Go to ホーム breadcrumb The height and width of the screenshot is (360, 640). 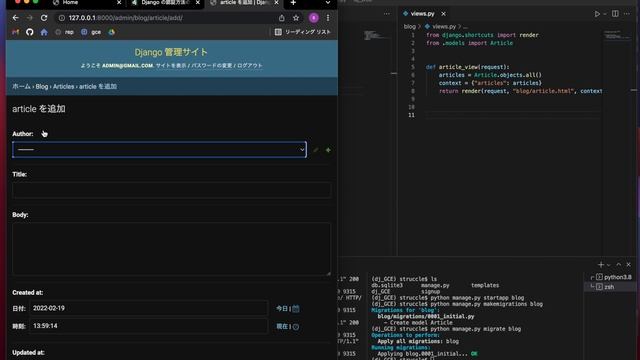pyautogui.click(x=21, y=87)
